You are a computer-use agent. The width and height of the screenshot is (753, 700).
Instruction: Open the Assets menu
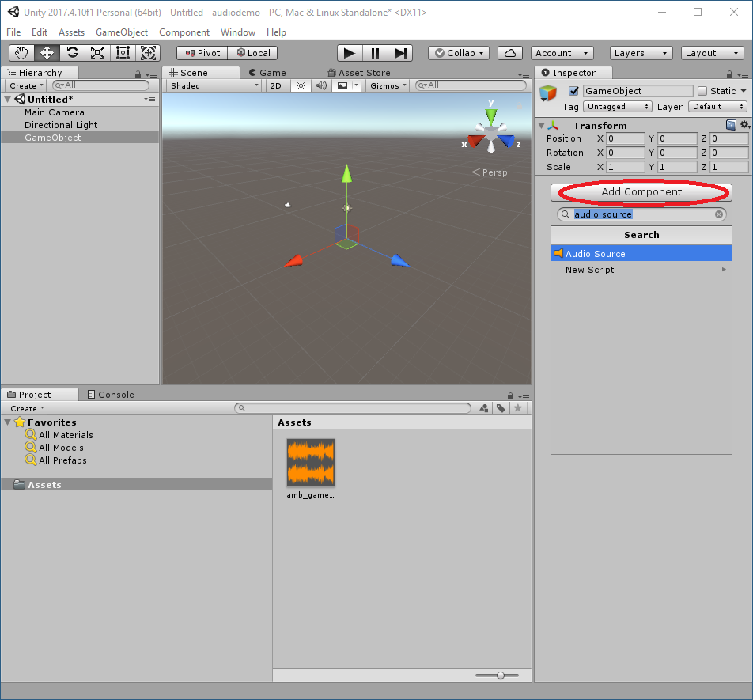click(71, 32)
